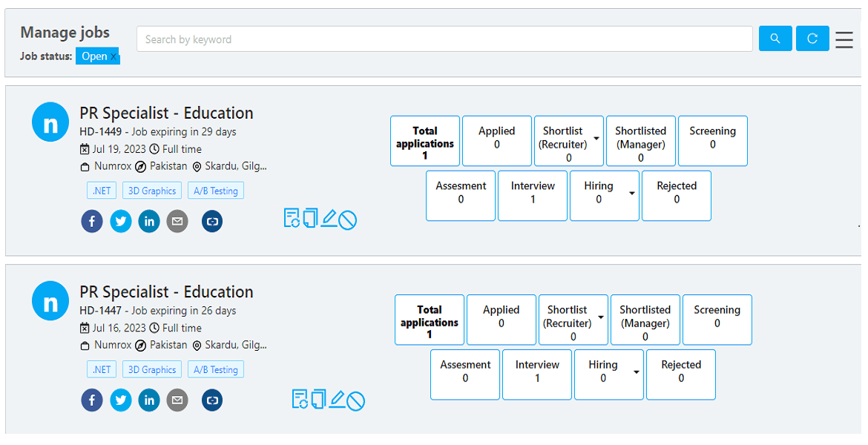Remove the Open job status filter

pos(114,57)
